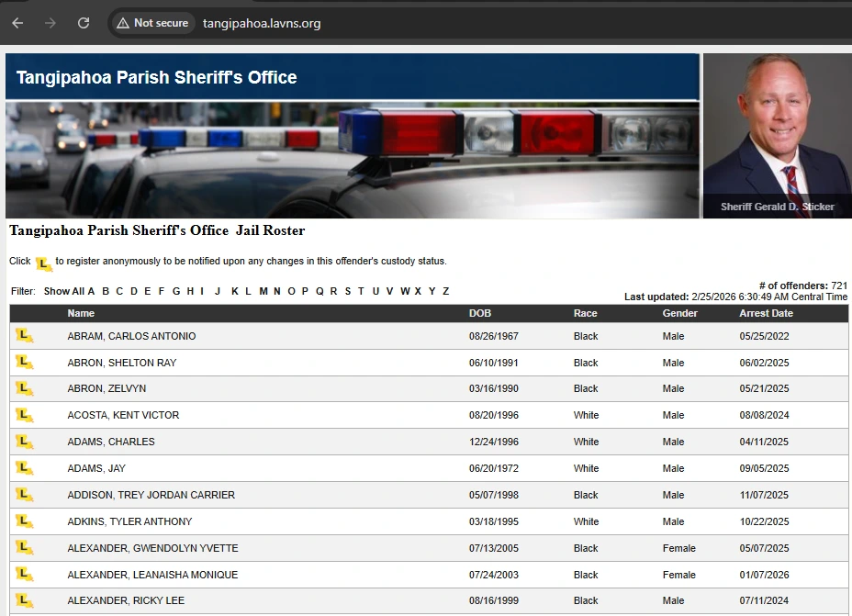This screenshot has width=852, height=616.
Task: Filter roster by letter Y
Action: coord(432,291)
